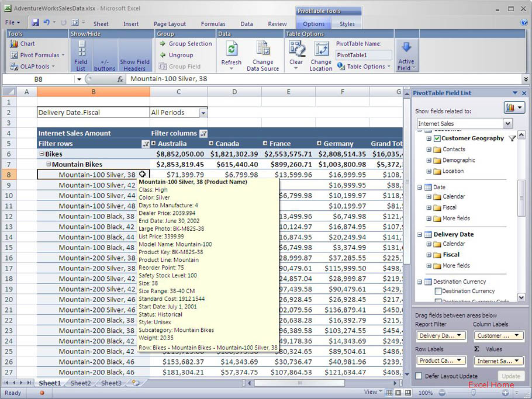Expand the Contacts folder in field list
The image size is (532, 399).
[429, 149]
